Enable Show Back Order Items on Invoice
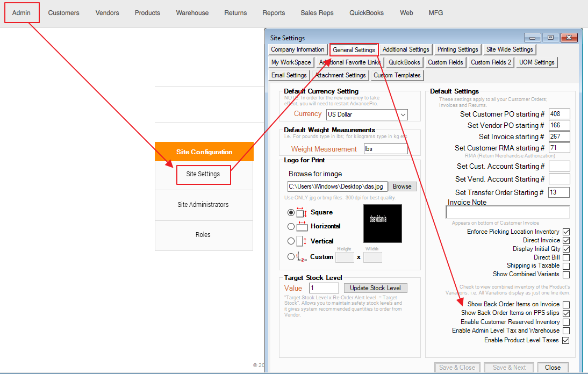The height and width of the screenshot is (374, 588). [566, 305]
